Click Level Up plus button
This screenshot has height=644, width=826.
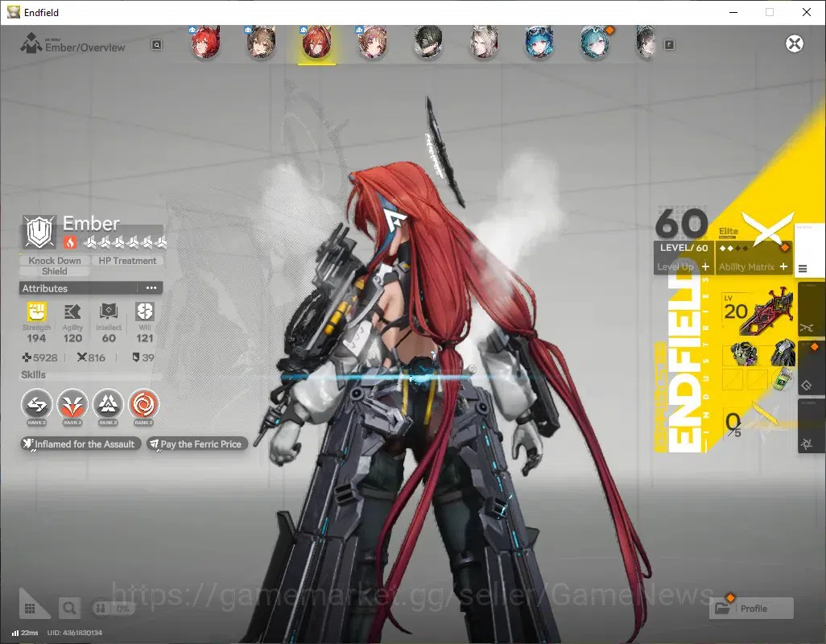pyautogui.click(x=705, y=266)
